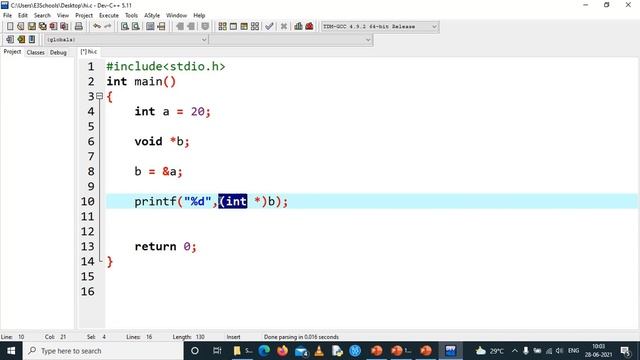Compile the program with the Compile icon
The height and width of the screenshot is (360, 640).
pos(222,27)
